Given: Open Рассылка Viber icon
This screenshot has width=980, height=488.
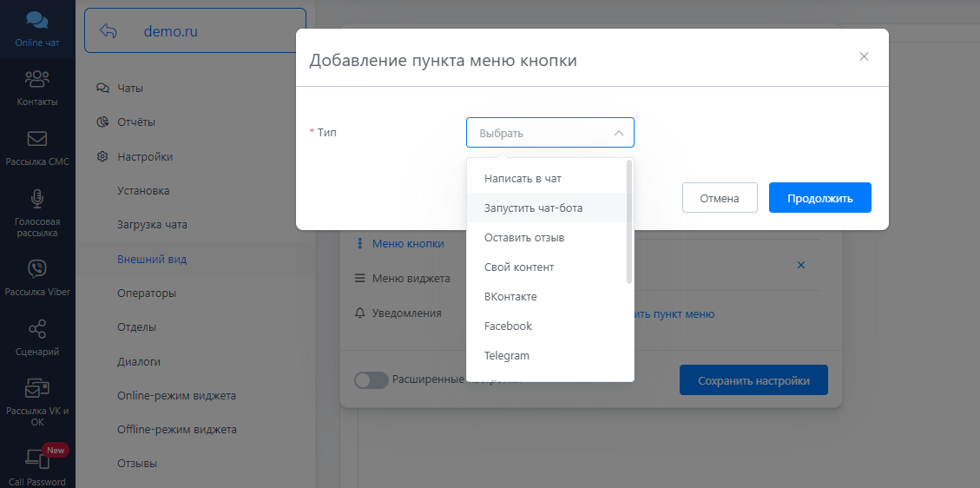Looking at the screenshot, I should [37, 269].
